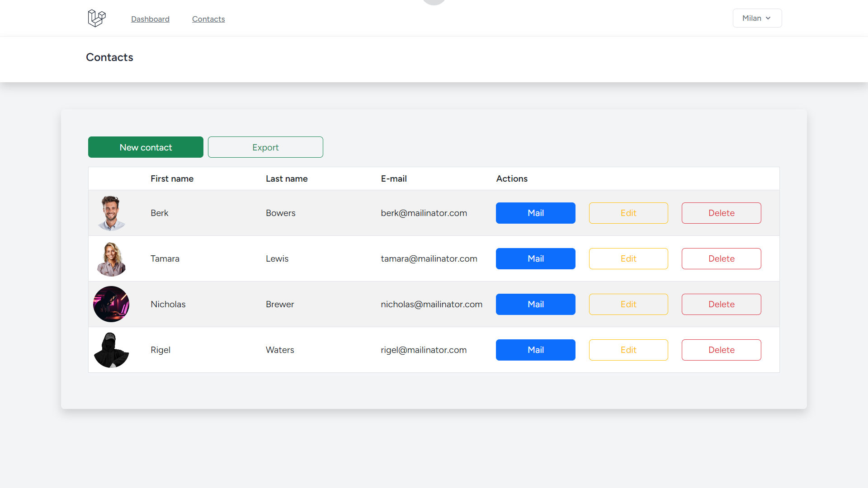Click the Export button

(265, 147)
